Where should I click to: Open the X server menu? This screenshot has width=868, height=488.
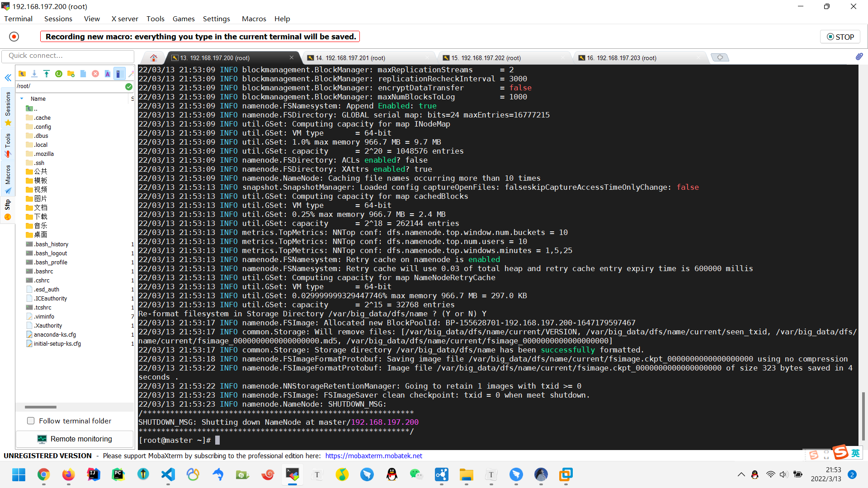tap(125, 19)
